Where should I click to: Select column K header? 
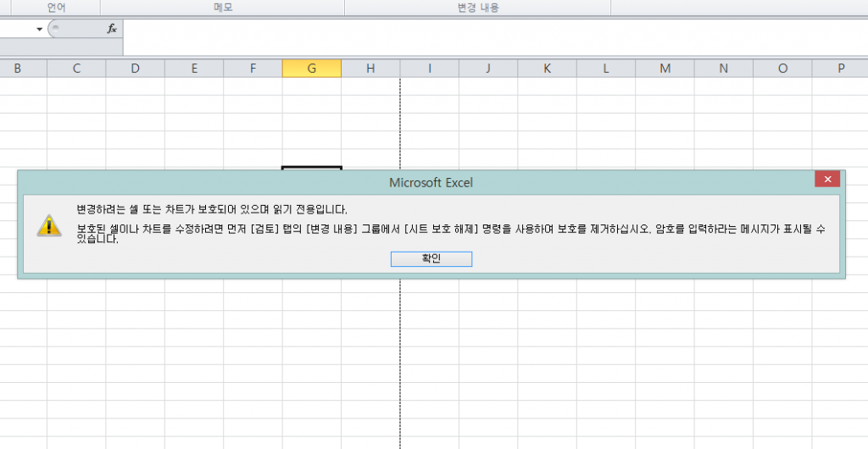[x=547, y=69]
